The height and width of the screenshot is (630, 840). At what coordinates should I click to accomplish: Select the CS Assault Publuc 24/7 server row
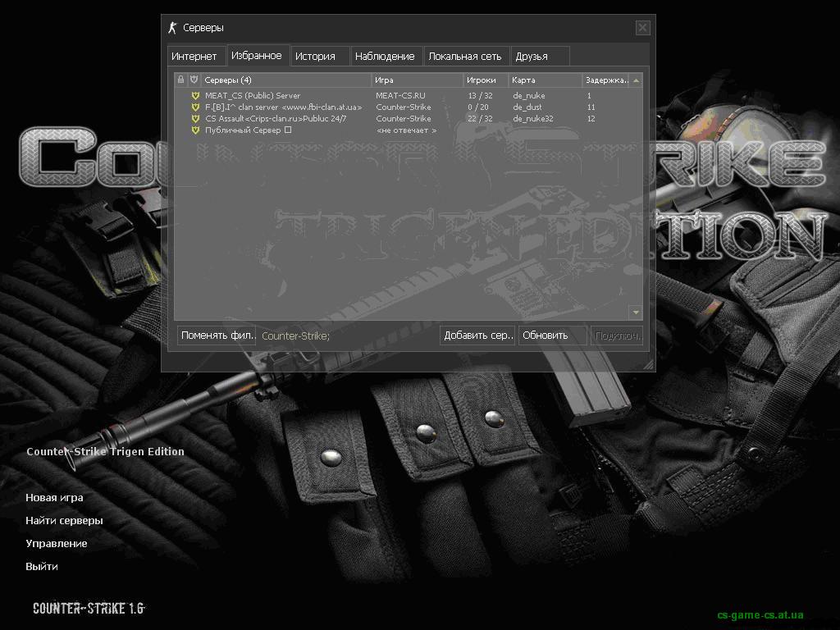coord(328,119)
